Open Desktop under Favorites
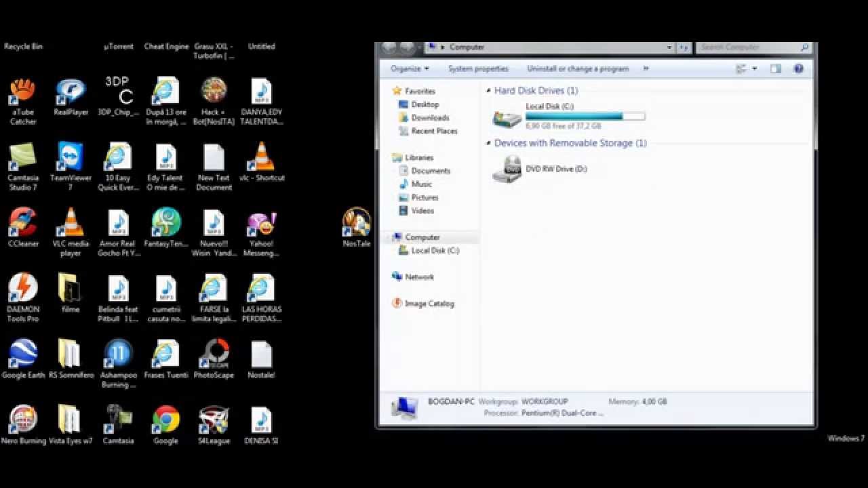The image size is (868, 488). (x=418, y=104)
